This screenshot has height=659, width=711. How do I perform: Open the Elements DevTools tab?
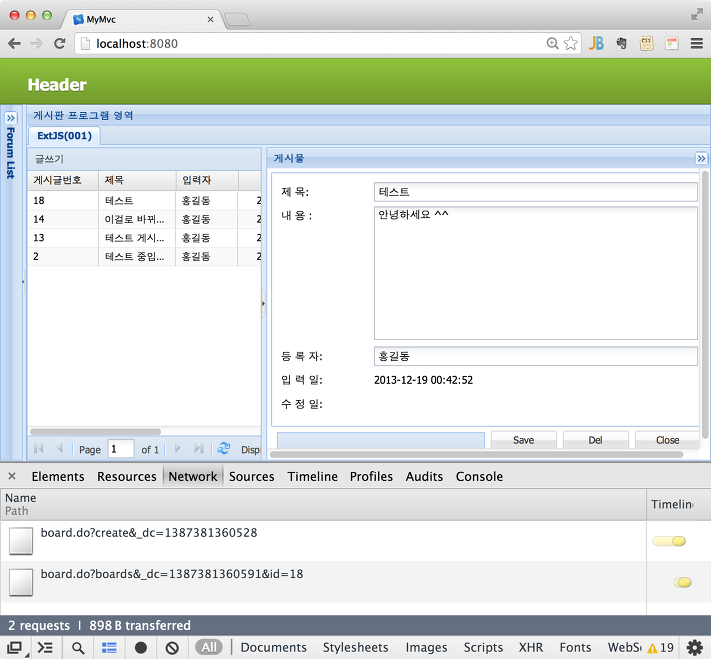coord(58,476)
